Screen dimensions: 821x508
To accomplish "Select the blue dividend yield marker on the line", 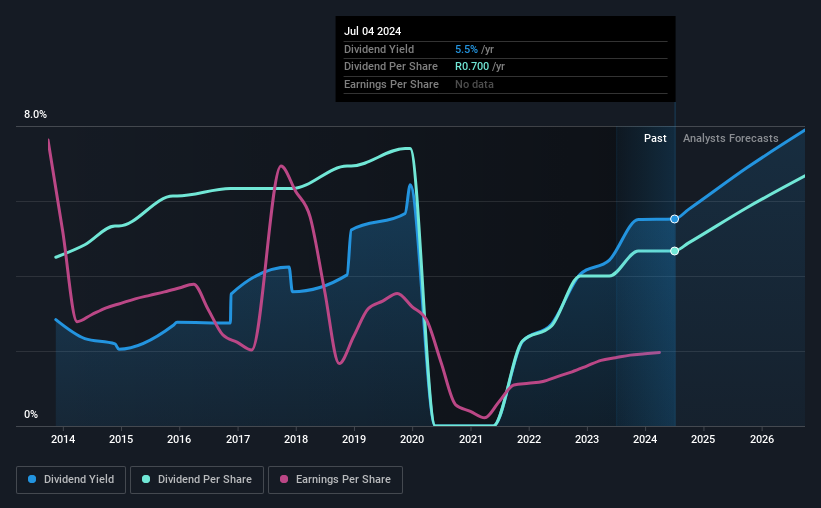I will pyautogui.click(x=674, y=219).
